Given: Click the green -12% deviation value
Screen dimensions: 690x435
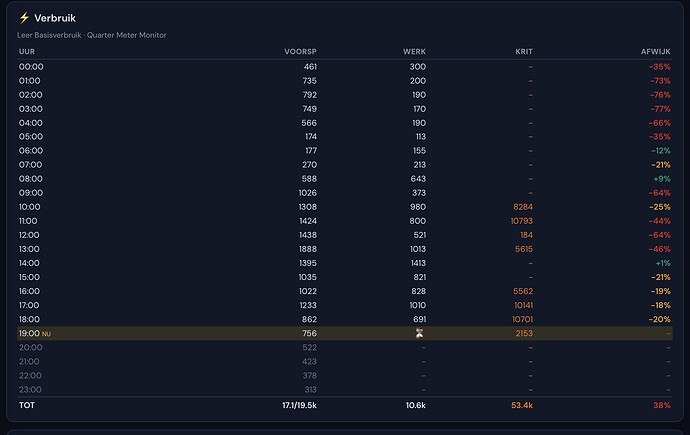Looking at the screenshot, I should click(x=661, y=151).
